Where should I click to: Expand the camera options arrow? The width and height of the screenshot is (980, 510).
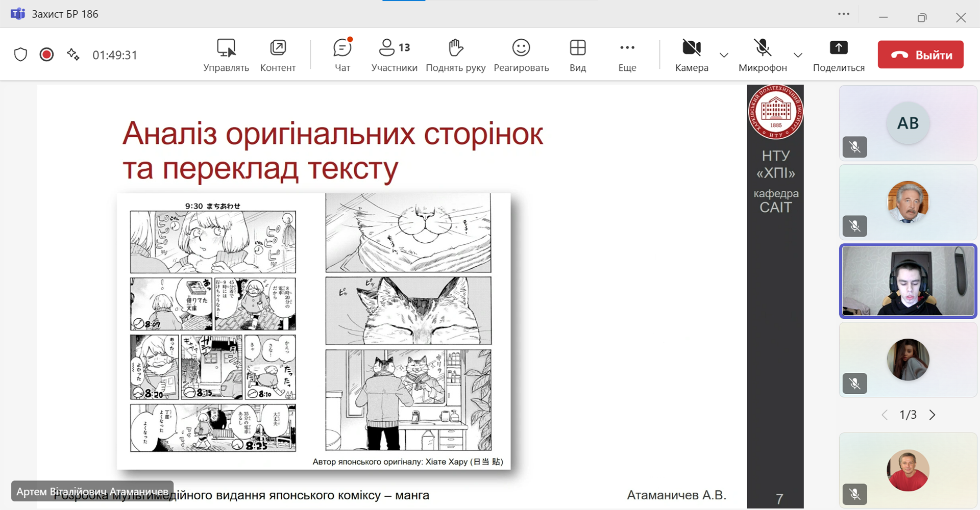724,55
